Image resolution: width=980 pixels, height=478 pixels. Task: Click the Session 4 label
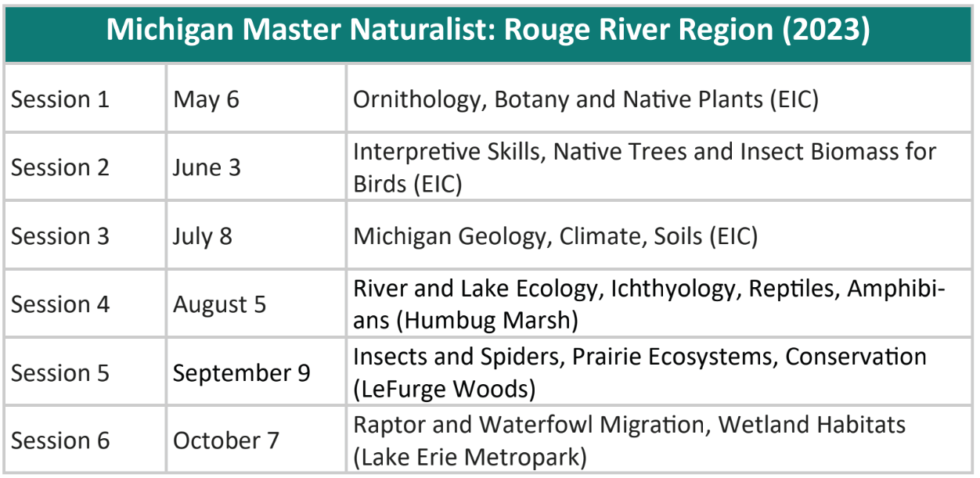point(62,304)
